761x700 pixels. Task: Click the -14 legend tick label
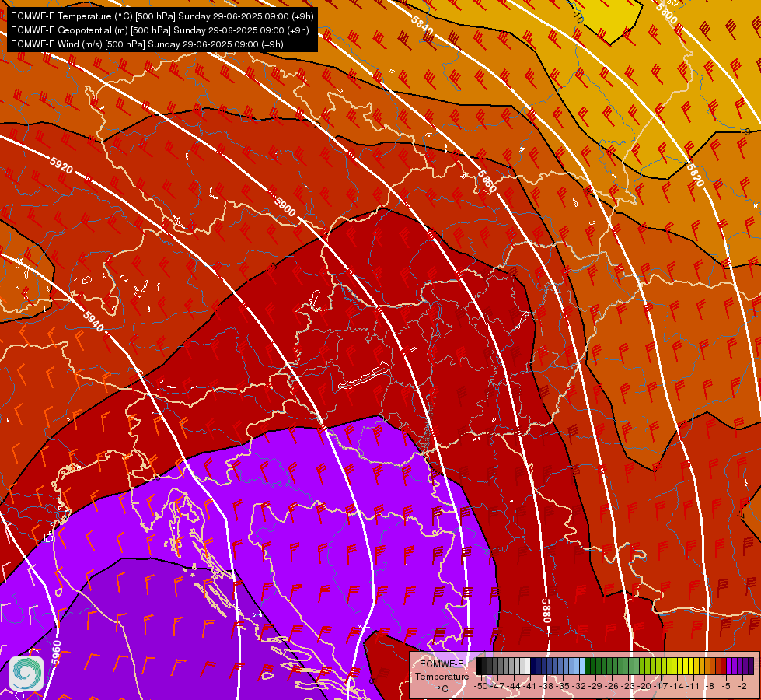[x=677, y=686]
